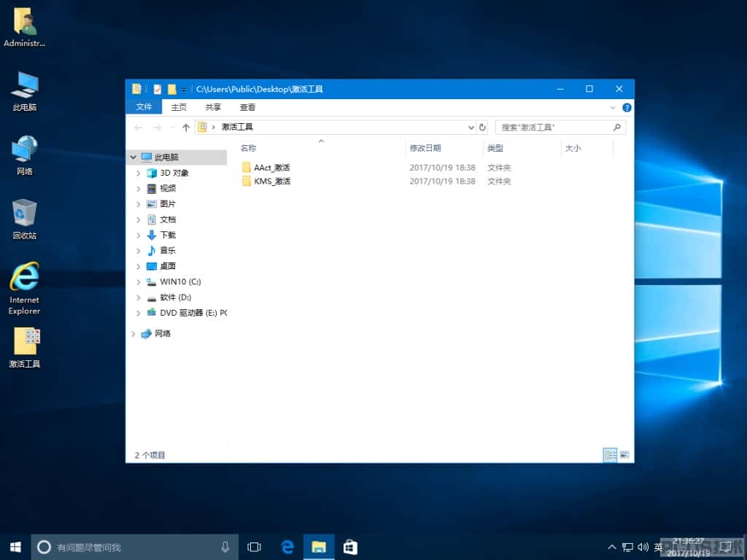This screenshot has height=560, width=747.
Task: Click the search magnifier icon
Action: click(x=617, y=127)
